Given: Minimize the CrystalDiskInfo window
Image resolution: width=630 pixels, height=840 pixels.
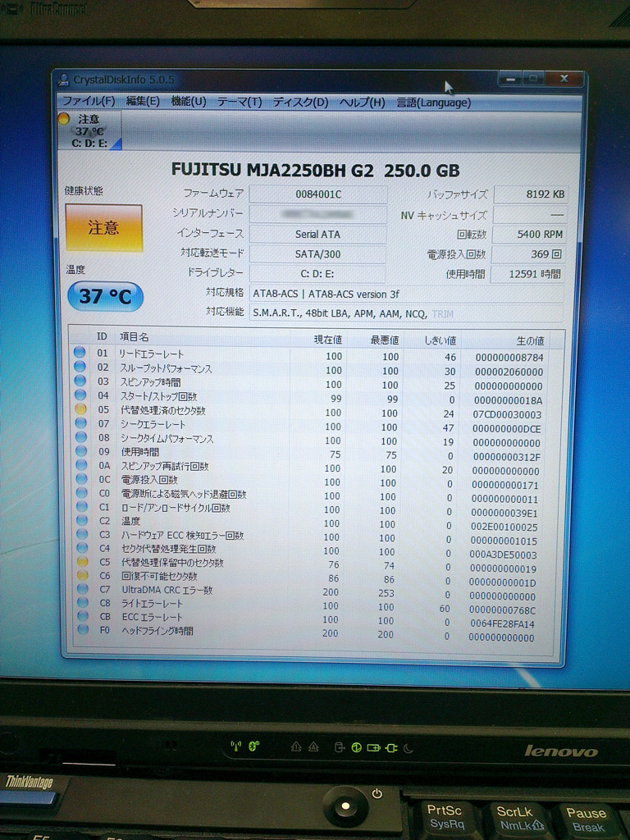Looking at the screenshot, I should pos(510,80).
